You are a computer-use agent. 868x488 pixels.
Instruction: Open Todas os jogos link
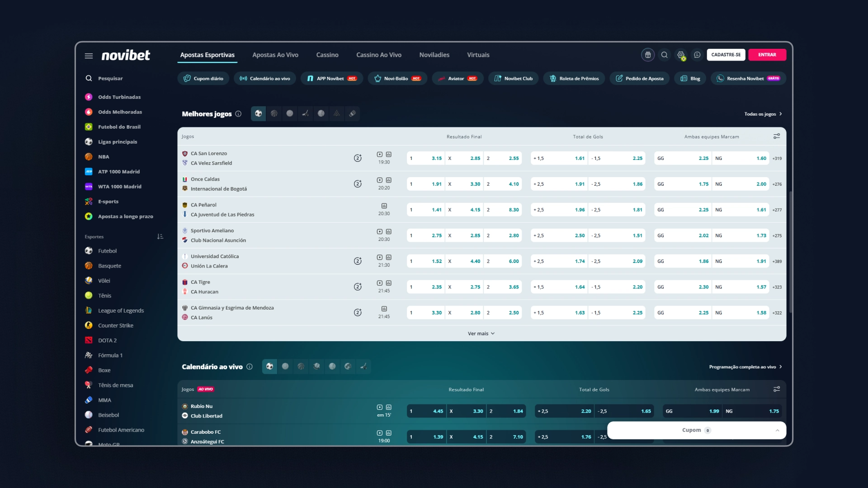coord(763,114)
